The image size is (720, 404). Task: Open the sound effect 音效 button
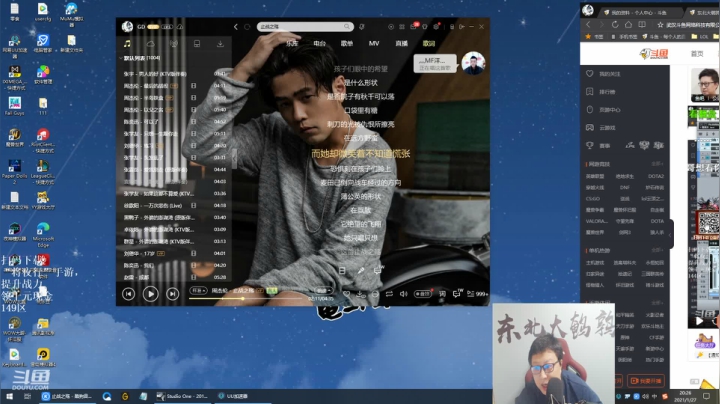pos(423,294)
